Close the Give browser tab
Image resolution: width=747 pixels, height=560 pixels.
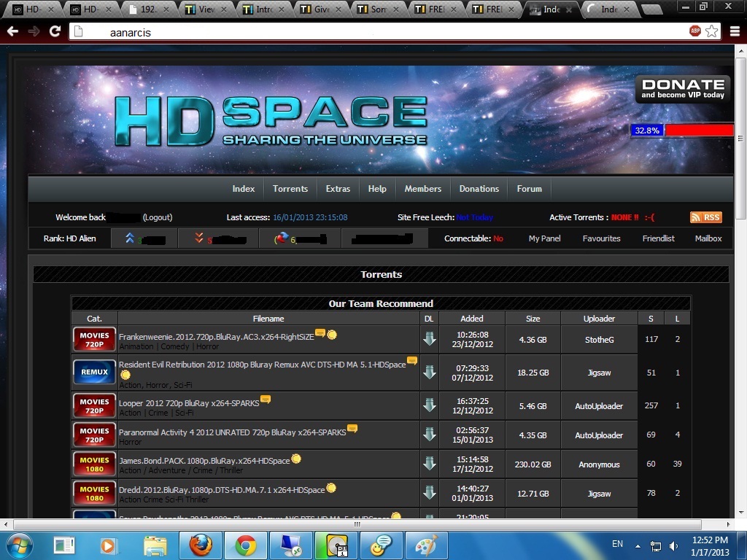338,9
